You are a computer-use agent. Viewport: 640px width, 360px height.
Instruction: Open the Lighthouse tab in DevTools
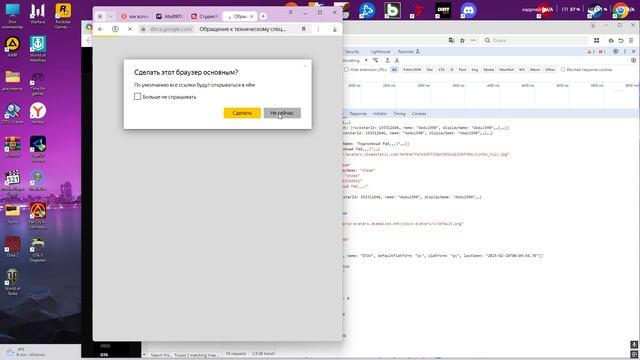click(380, 52)
